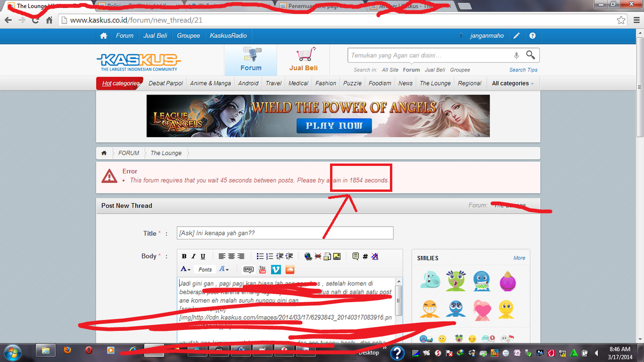Insert image with picture icon

(337, 256)
